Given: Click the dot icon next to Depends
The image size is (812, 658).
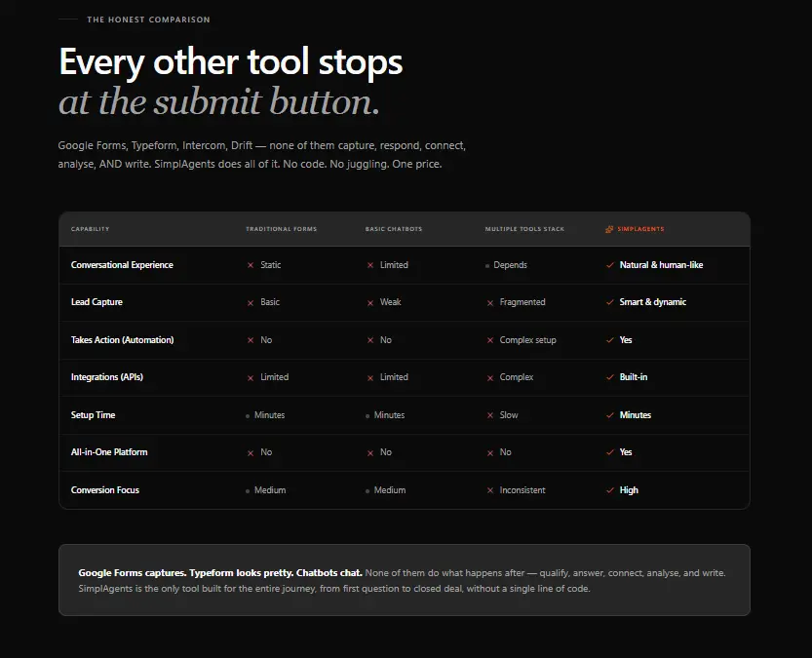Looking at the screenshot, I should 487,265.
